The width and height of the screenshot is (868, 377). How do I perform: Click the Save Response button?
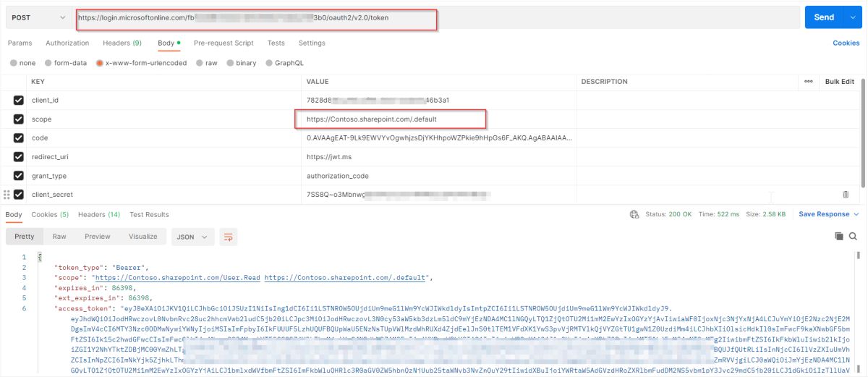click(x=824, y=214)
